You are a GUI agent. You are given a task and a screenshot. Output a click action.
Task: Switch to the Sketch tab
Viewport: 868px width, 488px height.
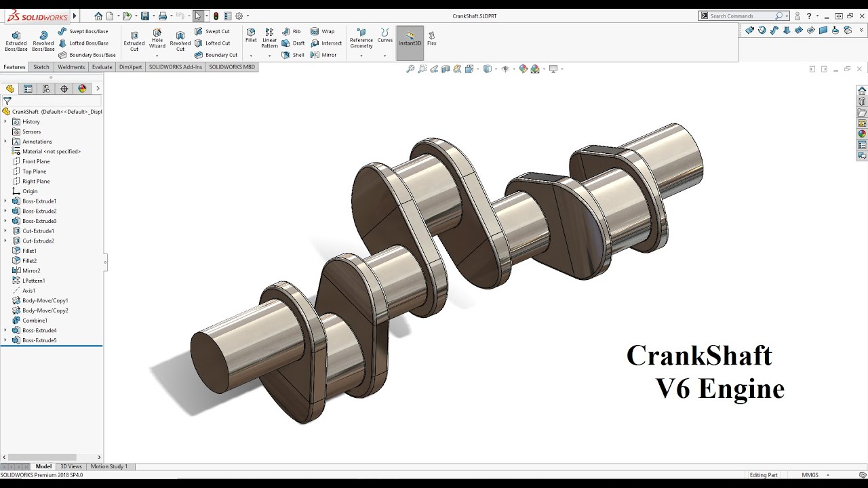(41, 67)
